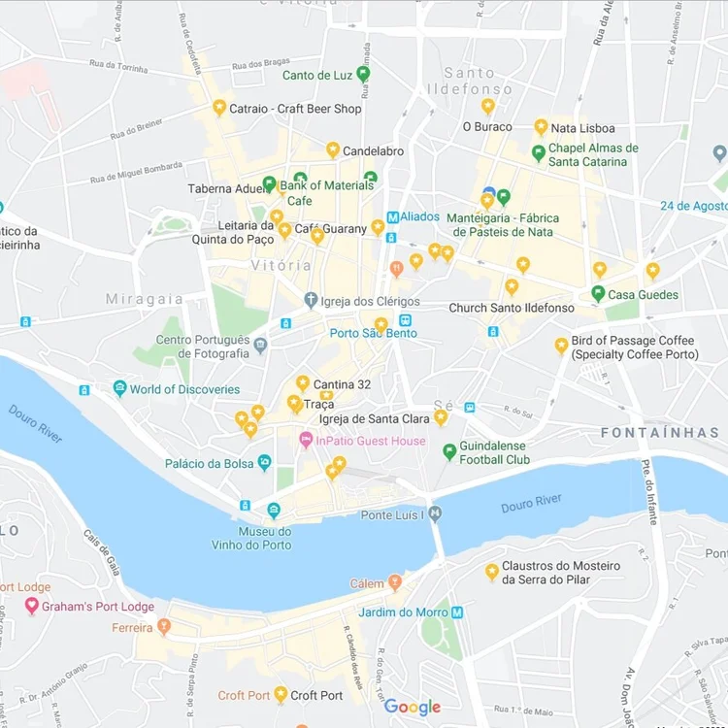Click the Jardim do Morro metro icon

coord(457,612)
